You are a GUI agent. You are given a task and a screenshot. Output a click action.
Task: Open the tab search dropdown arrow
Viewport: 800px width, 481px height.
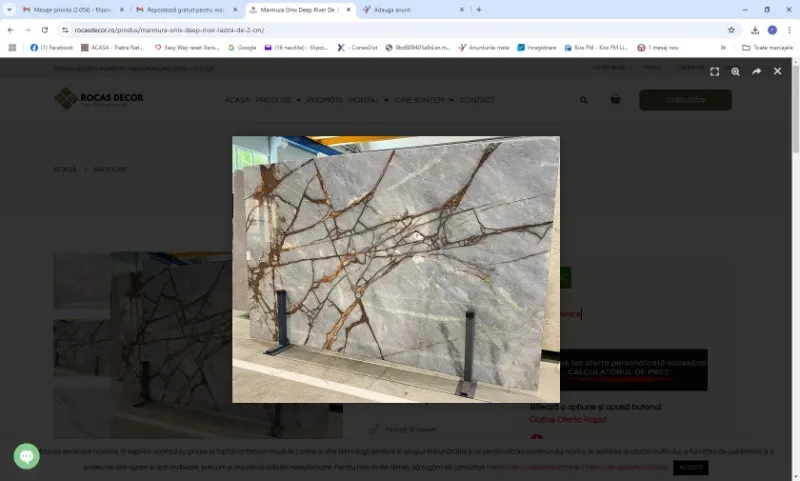point(9,10)
